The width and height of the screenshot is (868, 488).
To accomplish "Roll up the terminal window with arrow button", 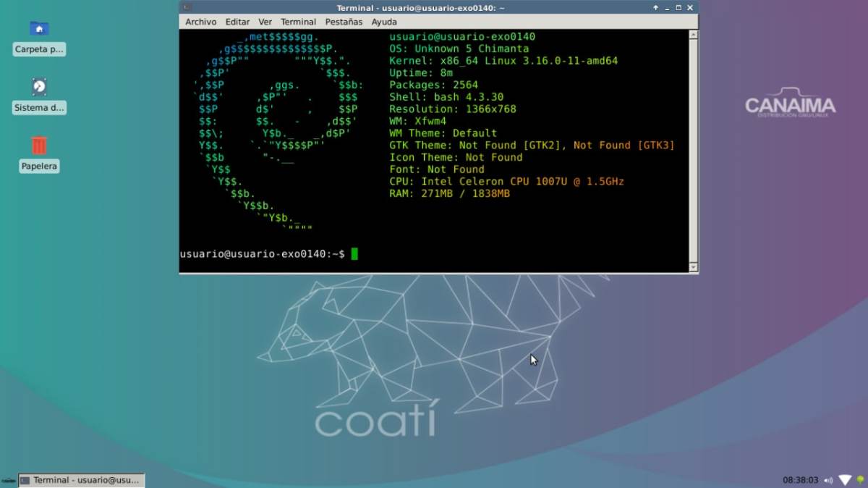I will point(655,8).
